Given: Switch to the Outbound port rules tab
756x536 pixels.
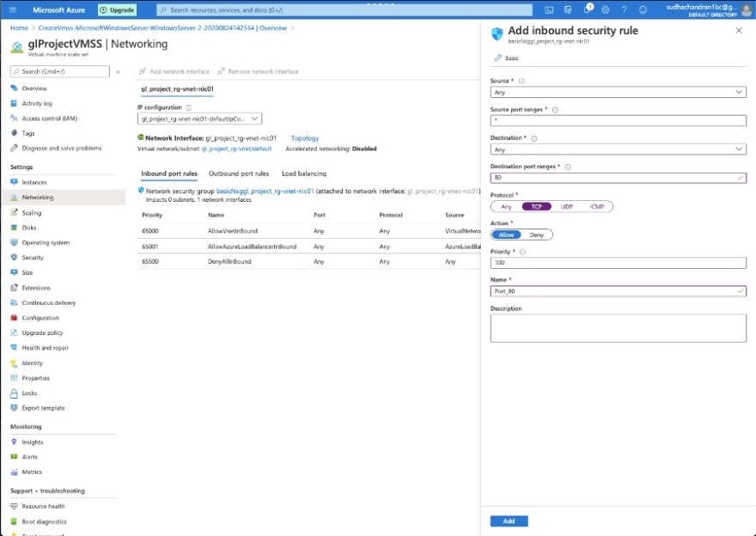Looking at the screenshot, I should coord(239,174).
